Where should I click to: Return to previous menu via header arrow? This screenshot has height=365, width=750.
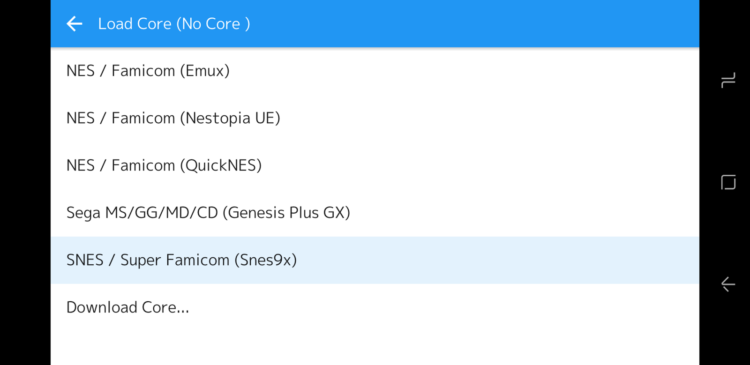(74, 23)
